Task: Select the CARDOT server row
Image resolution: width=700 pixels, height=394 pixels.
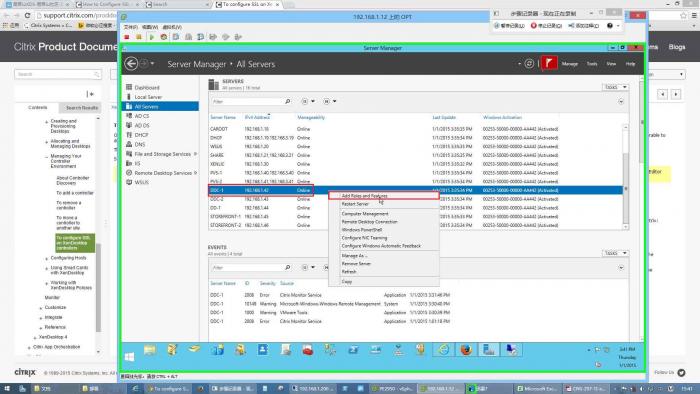Action: [x=416, y=129]
